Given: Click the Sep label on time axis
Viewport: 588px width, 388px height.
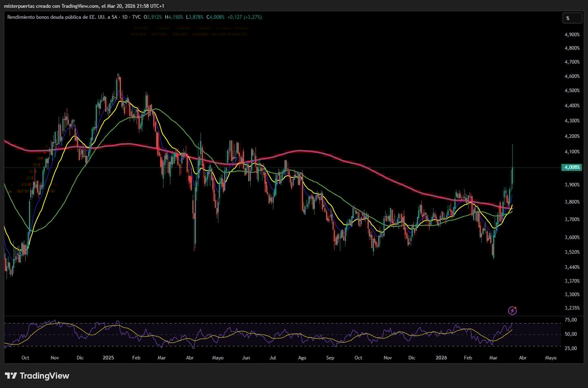Looking at the screenshot, I should (330, 358).
